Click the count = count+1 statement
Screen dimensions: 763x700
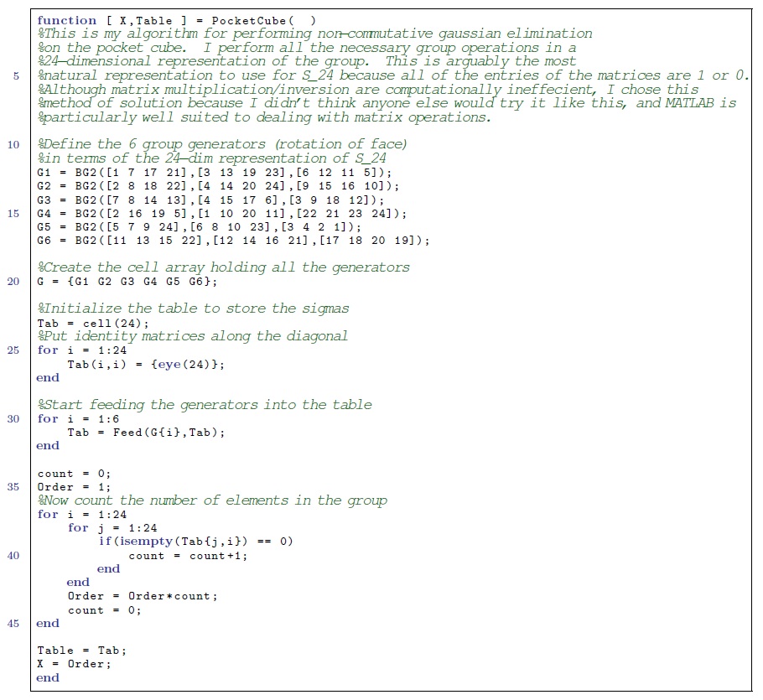pos(188,555)
